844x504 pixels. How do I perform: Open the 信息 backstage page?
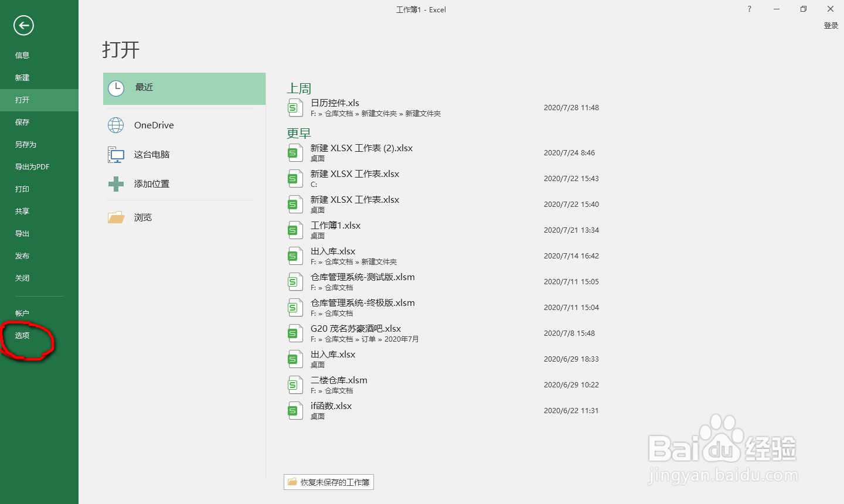pos(39,55)
